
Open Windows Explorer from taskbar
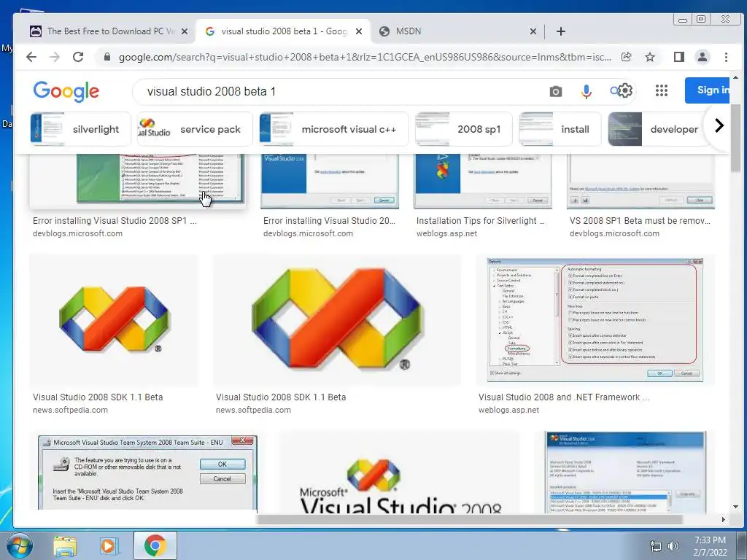coord(65,545)
